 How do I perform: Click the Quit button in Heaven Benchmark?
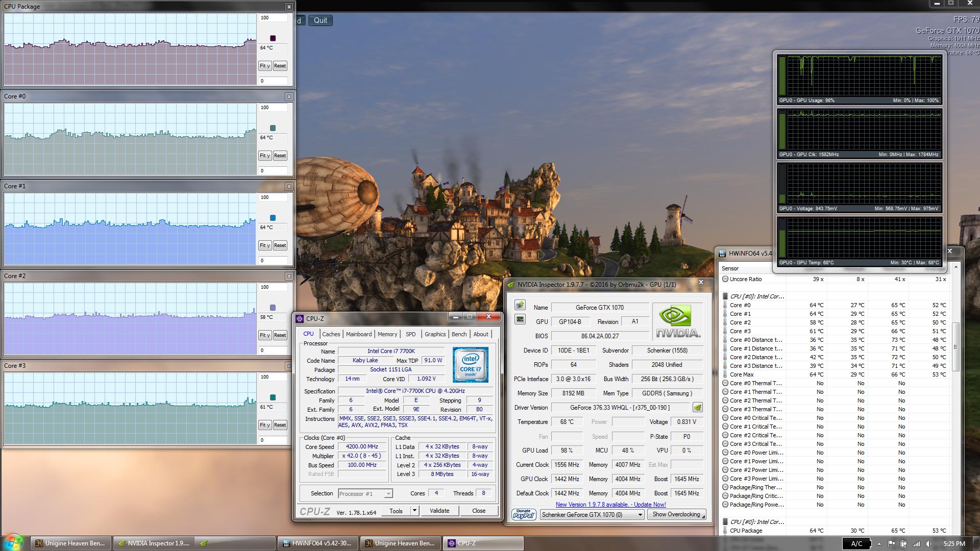321,20
